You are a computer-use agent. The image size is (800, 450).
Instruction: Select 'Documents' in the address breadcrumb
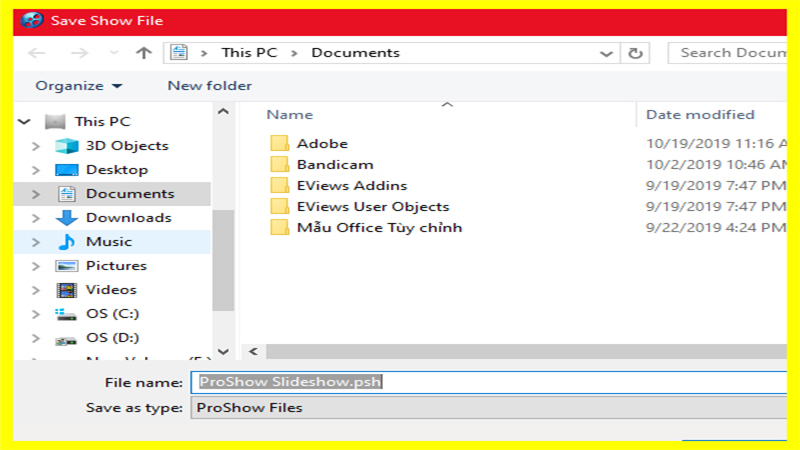tap(356, 53)
